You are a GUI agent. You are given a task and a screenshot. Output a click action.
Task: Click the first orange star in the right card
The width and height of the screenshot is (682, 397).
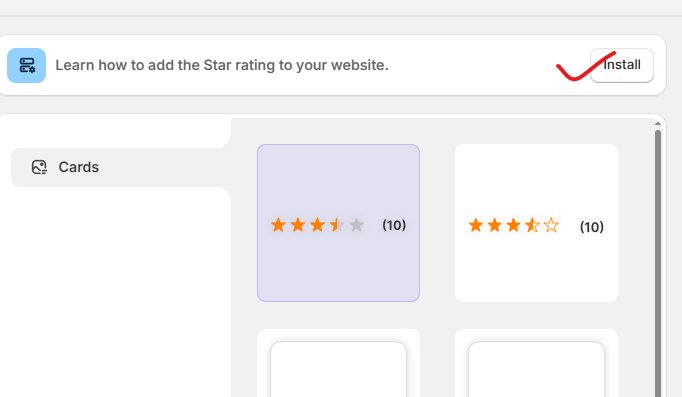(x=476, y=225)
